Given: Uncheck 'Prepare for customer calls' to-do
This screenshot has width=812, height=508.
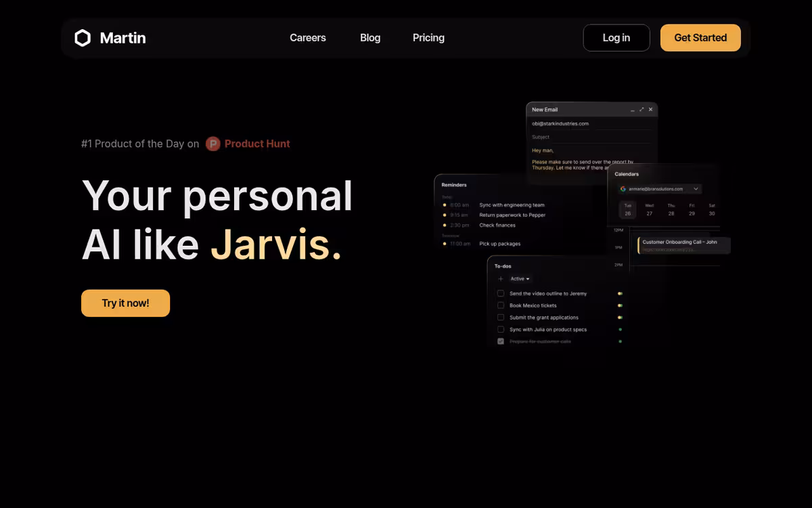Looking at the screenshot, I should coord(501,341).
